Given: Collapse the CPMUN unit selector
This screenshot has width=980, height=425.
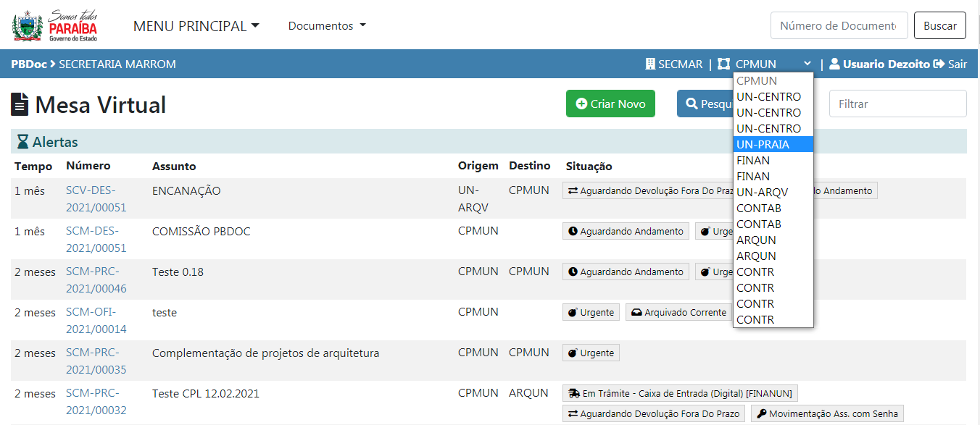Looking at the screenshot, I should pyautogui.click(x=773, y=64).
